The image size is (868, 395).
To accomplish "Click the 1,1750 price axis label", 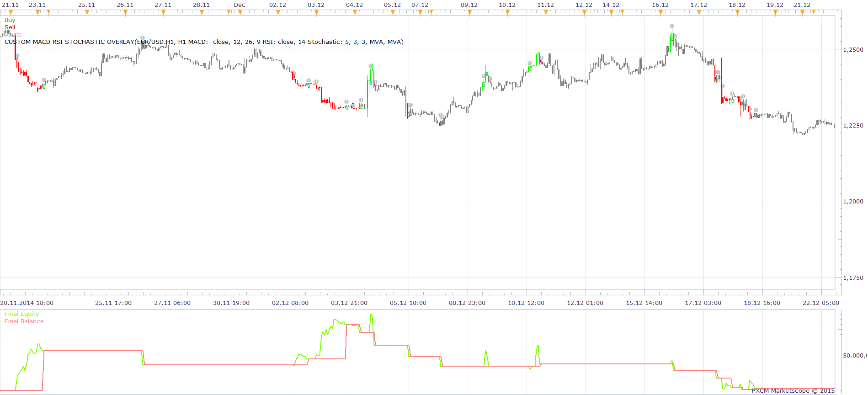I will 853,278.
